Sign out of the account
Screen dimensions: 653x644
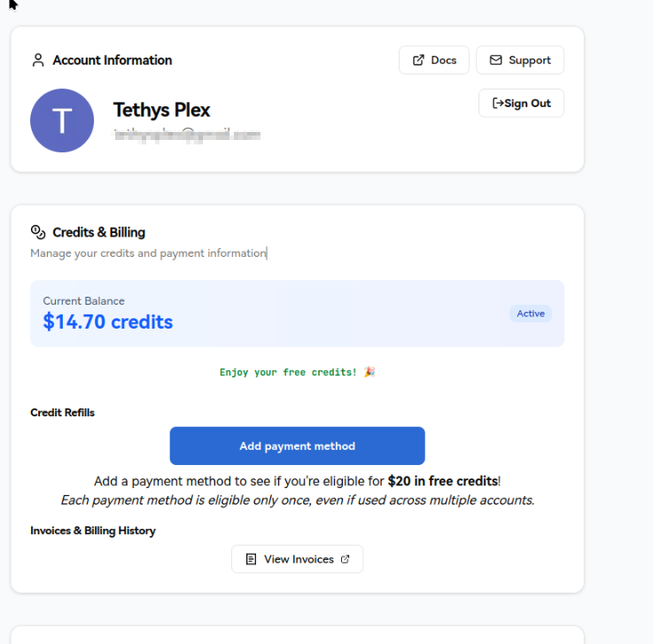point(521,104)
